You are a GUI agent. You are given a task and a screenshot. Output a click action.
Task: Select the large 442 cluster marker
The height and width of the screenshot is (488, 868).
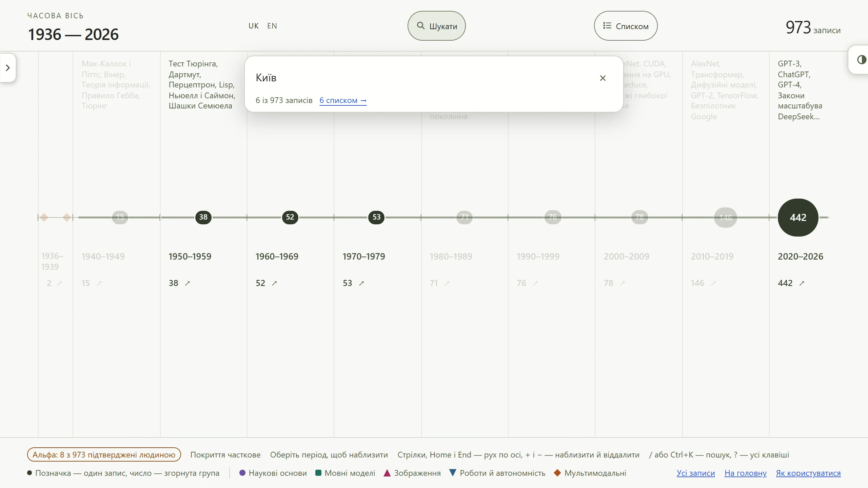click(798, 218)
